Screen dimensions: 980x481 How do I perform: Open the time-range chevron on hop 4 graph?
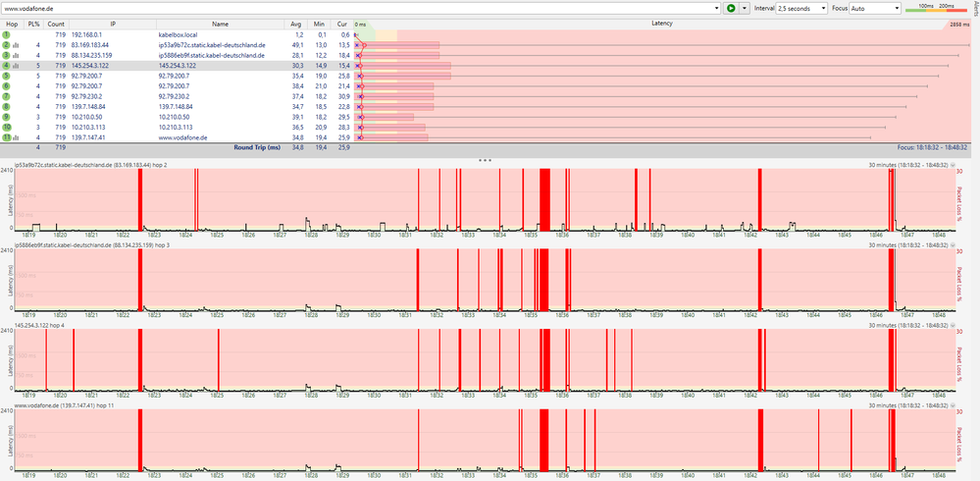(954, 326)
